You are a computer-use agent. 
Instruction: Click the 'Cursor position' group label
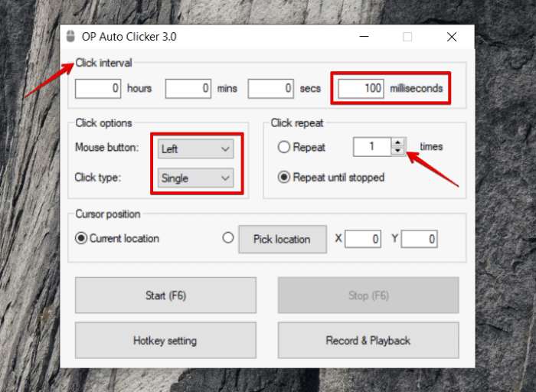click(108, 214)
